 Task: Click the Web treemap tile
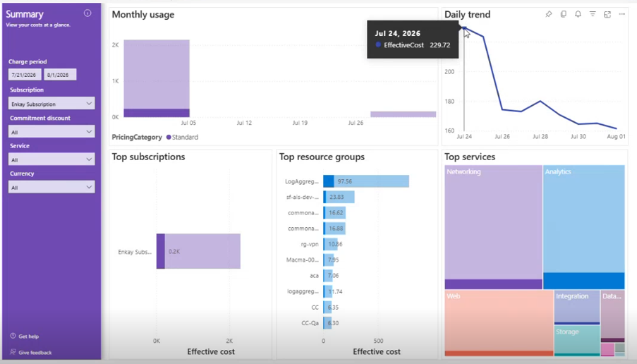pyautogui.click(x=499, y=323)
